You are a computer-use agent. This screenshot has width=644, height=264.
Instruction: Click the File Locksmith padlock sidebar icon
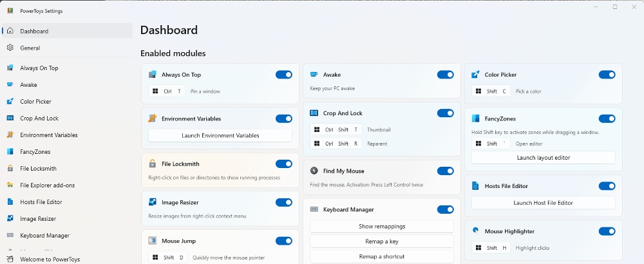pyautogui.click(x=10, y=168)
